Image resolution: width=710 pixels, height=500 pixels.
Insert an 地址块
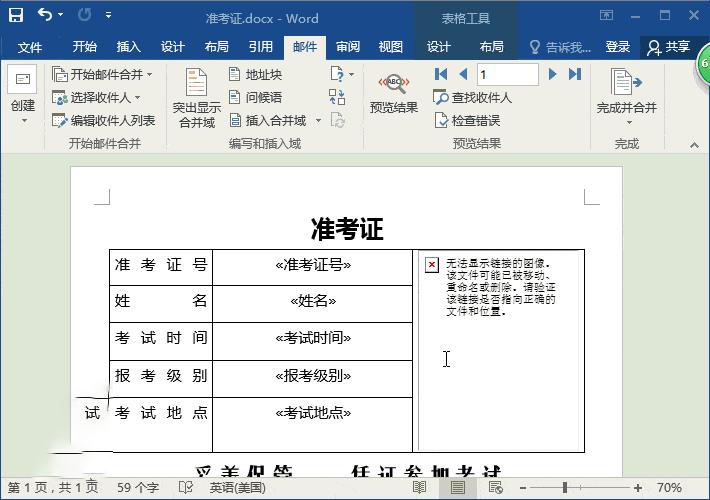[255, 74]
